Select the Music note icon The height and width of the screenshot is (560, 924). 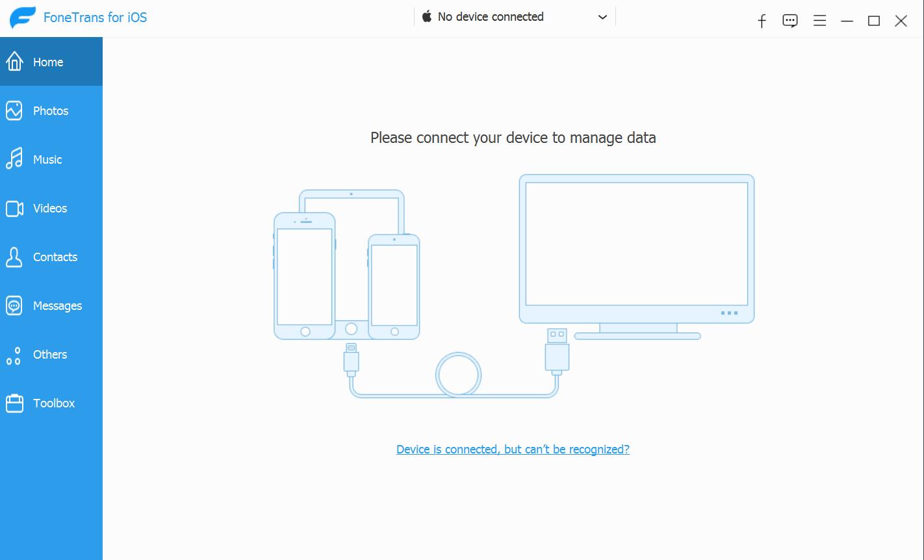(x=14, y=159)
